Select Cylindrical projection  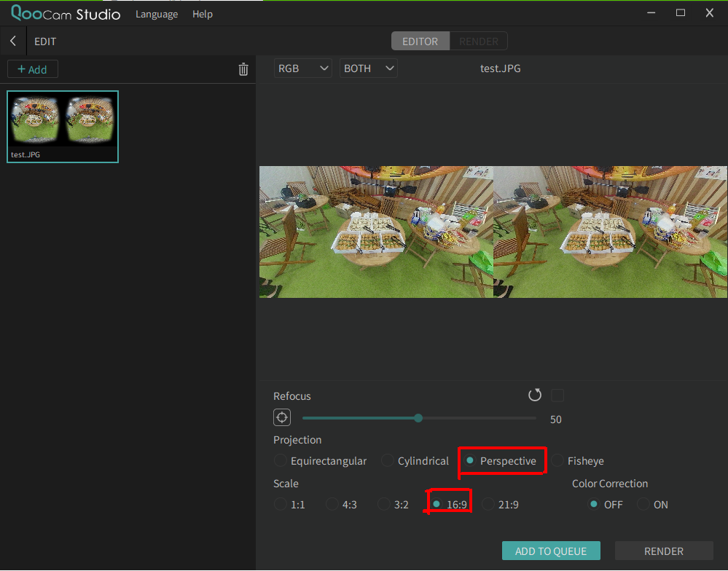(x=415, y=460)
